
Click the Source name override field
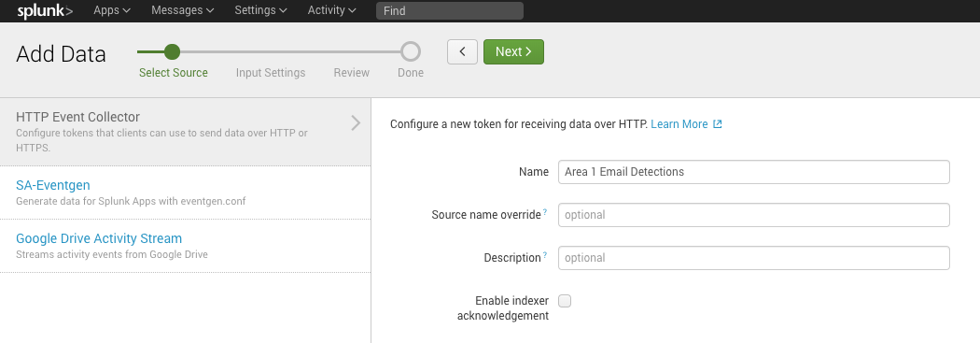(754, 215)
